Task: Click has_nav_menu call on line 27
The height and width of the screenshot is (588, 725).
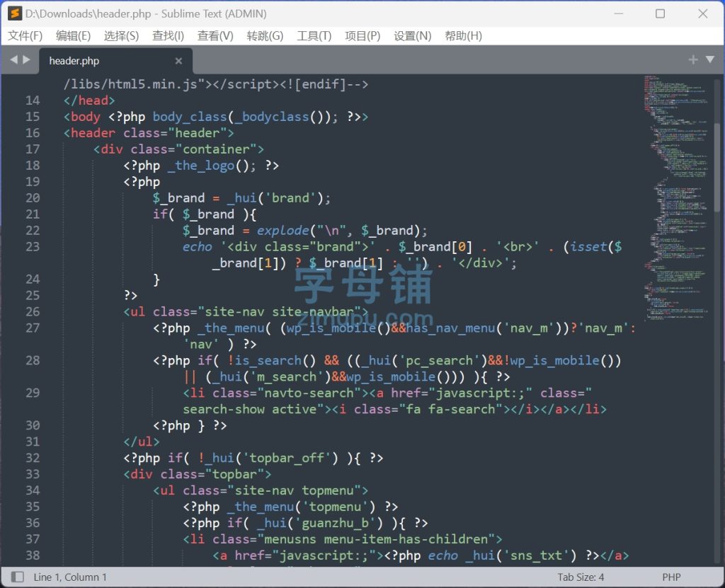Action: tap(451, 328)
